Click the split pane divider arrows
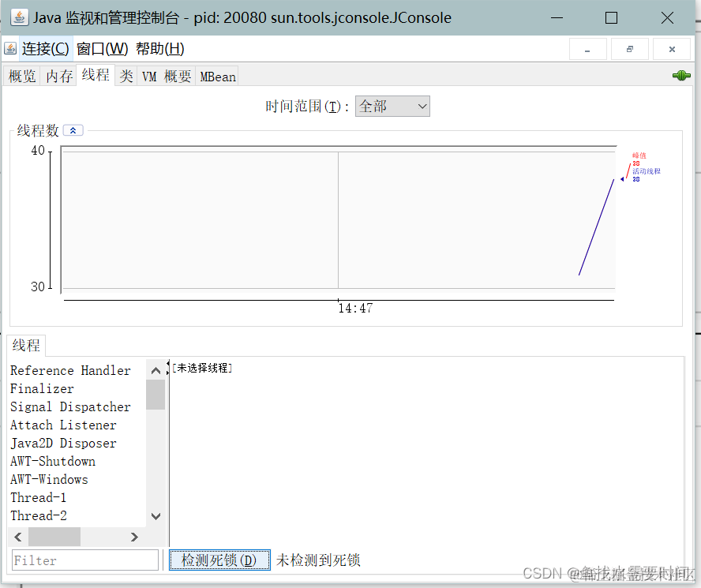 tap(168, 368)
